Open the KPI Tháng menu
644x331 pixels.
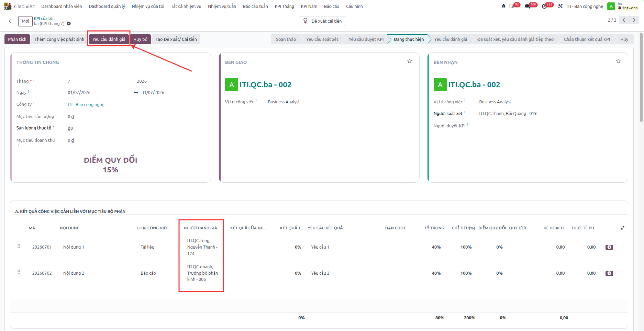(285, 6)
